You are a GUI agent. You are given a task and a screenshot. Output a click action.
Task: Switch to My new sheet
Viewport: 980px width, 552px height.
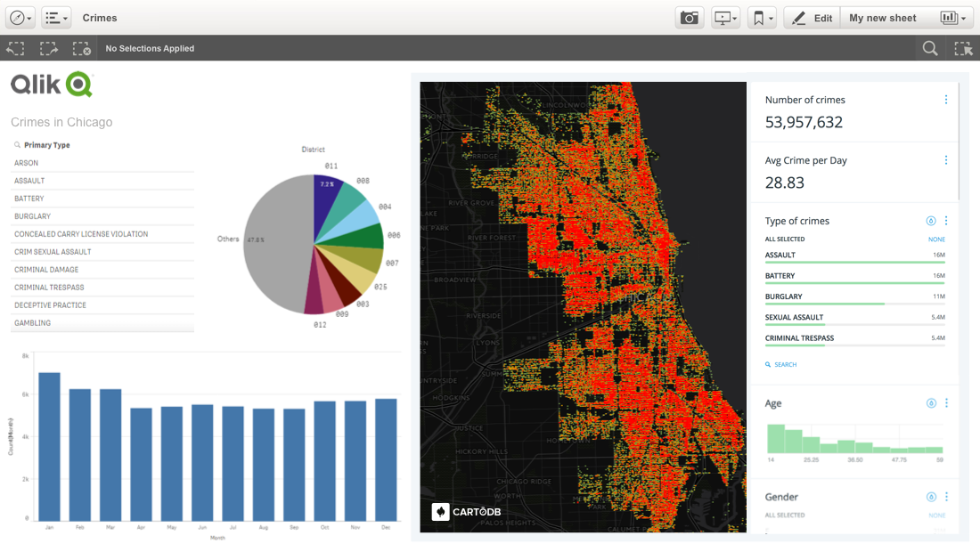[883, 17]
